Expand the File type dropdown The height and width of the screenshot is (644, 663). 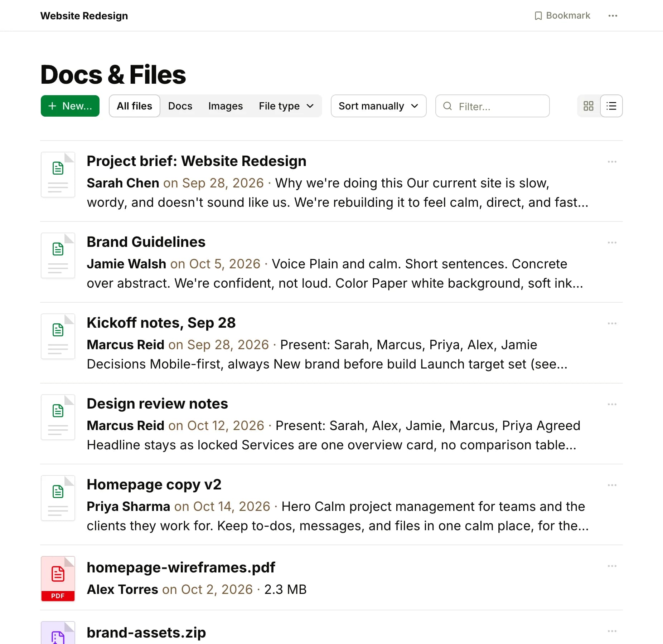point(286,106)
